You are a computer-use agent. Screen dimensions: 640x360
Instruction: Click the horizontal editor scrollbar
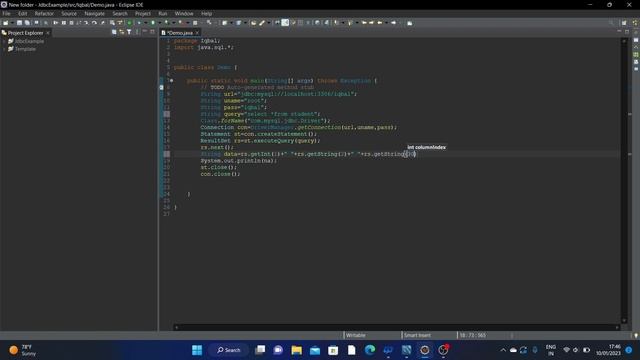[x=396, y=327]
